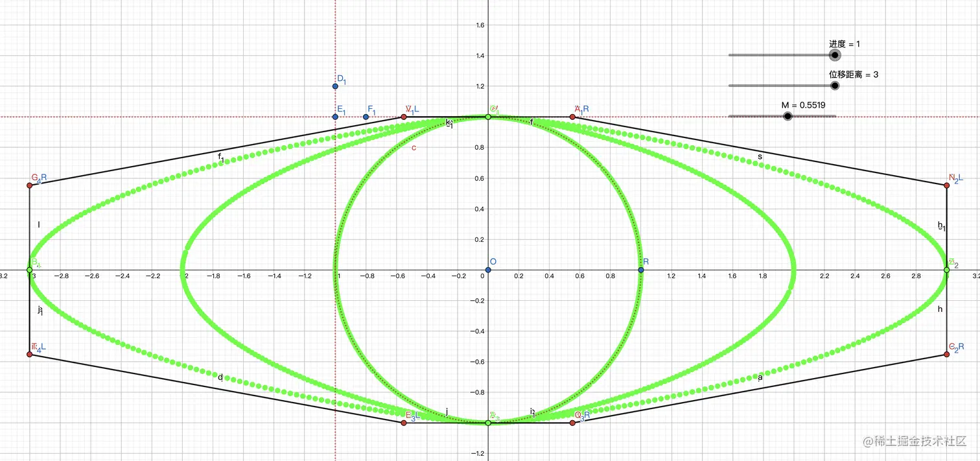The width and height of the screenshot is (980, 461).
Task: Click the segment label l on left side
Action: (x=39, y=226)
